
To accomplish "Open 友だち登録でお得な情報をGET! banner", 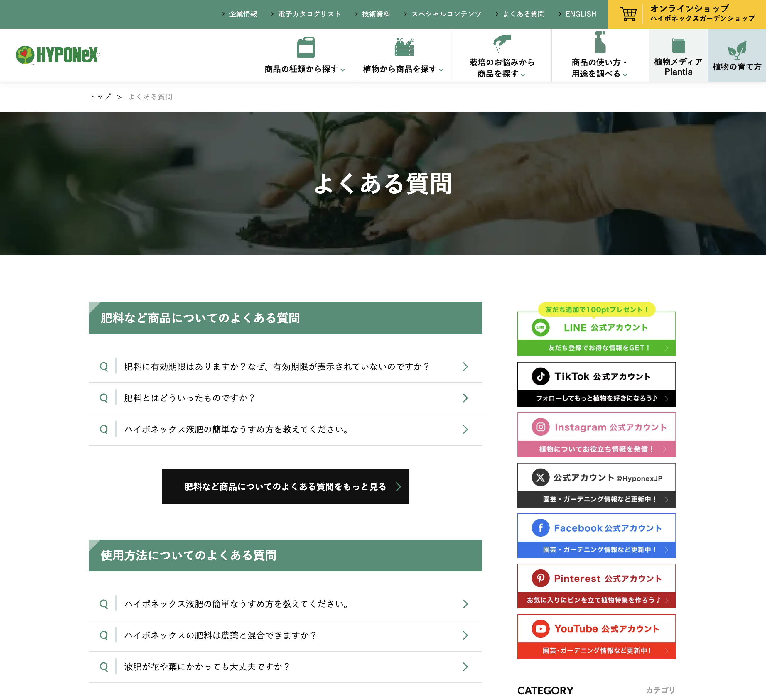I will coord(597,348).
